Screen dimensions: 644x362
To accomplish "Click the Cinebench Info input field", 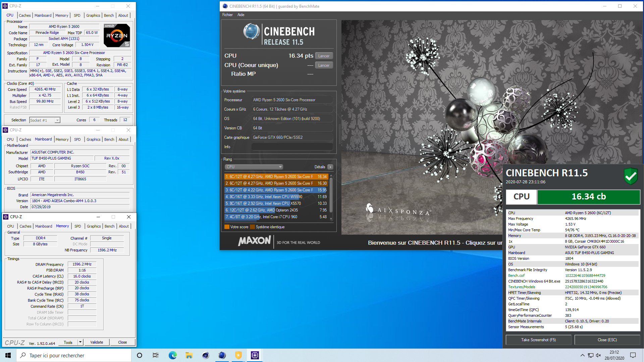I will tap(292, 147).
